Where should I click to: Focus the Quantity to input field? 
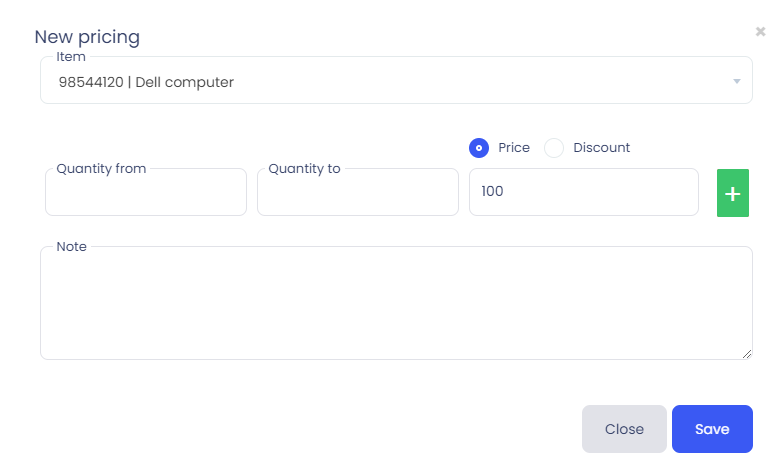click(358, 195)
